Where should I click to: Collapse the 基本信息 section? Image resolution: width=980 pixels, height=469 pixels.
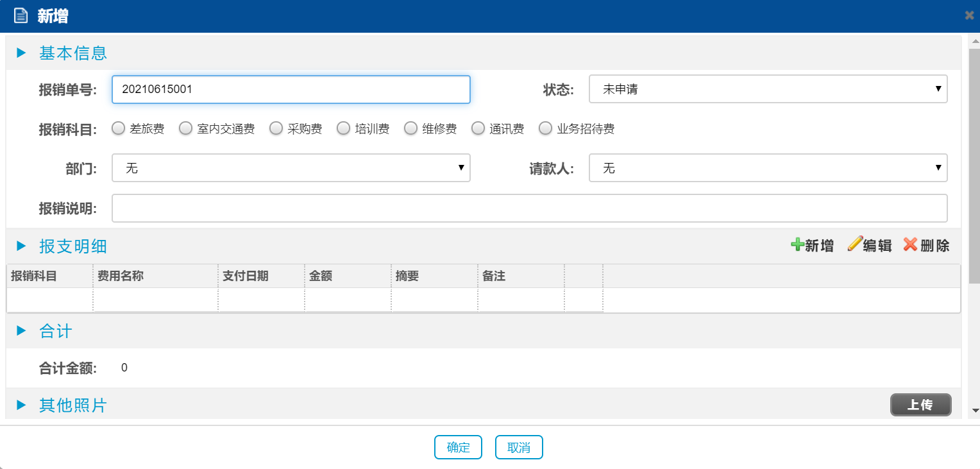tap(21, 53)
